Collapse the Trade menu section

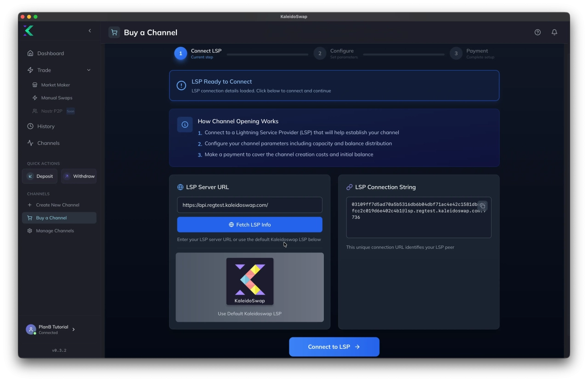(x=89, y=70)
